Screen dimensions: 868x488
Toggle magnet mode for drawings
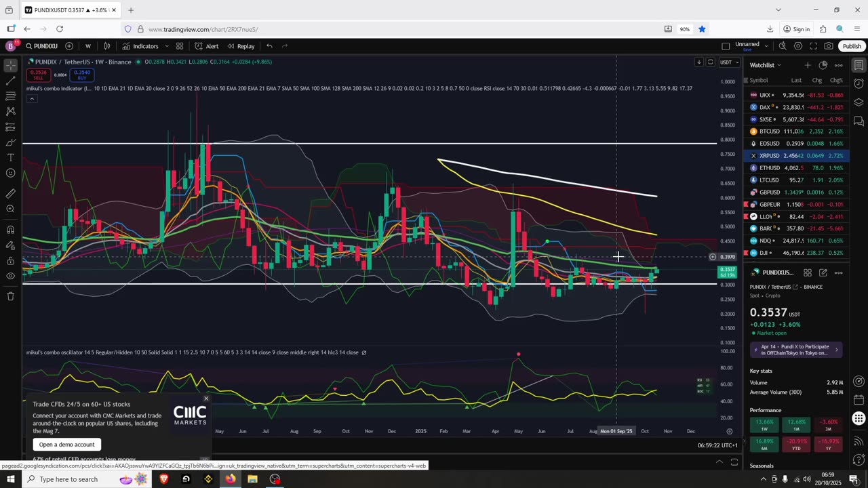coord(10,230)
